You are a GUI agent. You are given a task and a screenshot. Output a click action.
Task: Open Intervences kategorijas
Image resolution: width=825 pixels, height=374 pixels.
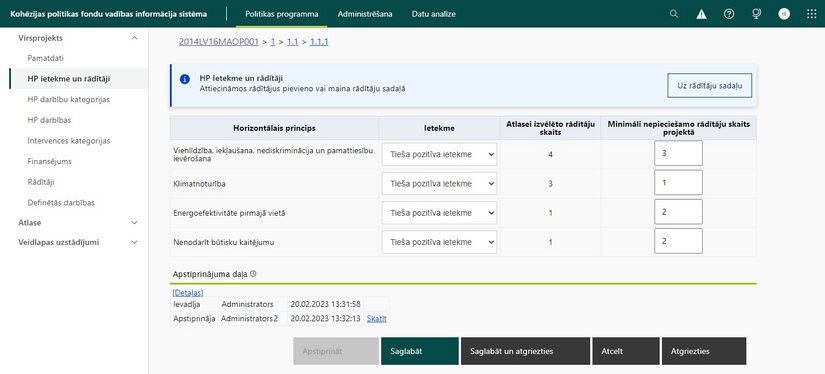[x=68, y=141]
